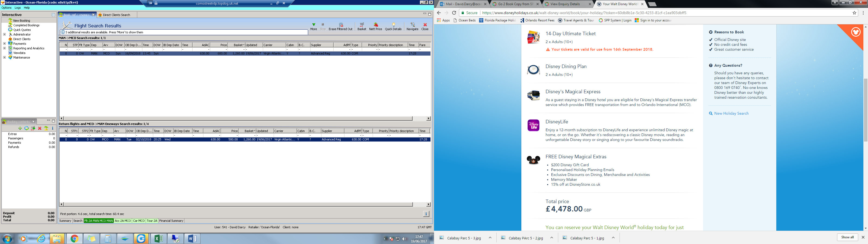This screenshot has width=868, height=244.
Task: Open SPP System Login bookmark
Action: 615,20
